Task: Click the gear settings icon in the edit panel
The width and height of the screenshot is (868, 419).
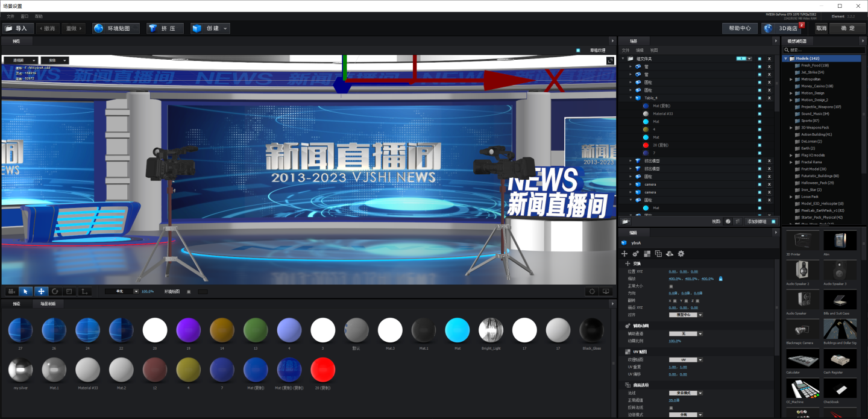Action: click(681, 254)
